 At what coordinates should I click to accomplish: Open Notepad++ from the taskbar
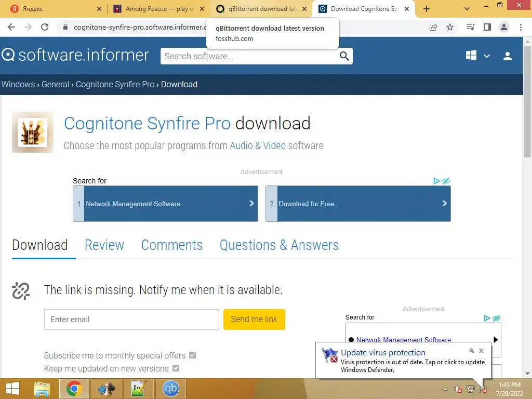138,389
